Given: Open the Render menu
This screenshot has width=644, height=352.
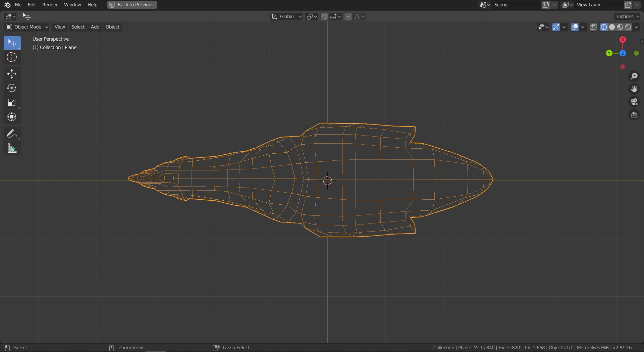Looking at the screenshot, I should [50, 5].
